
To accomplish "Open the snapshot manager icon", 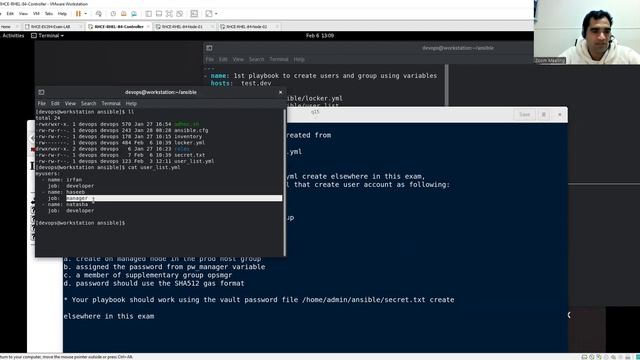I will click(134, 13).
